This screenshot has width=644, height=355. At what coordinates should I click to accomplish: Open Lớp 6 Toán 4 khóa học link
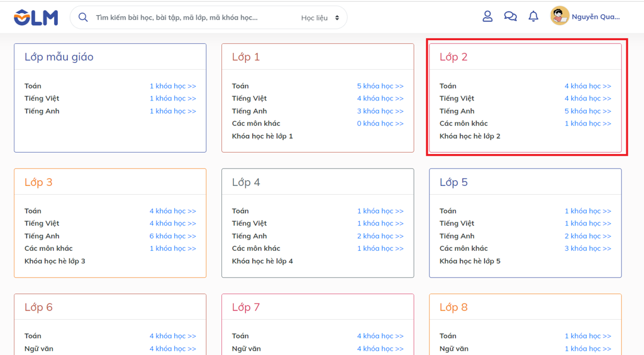coord(172,336)
